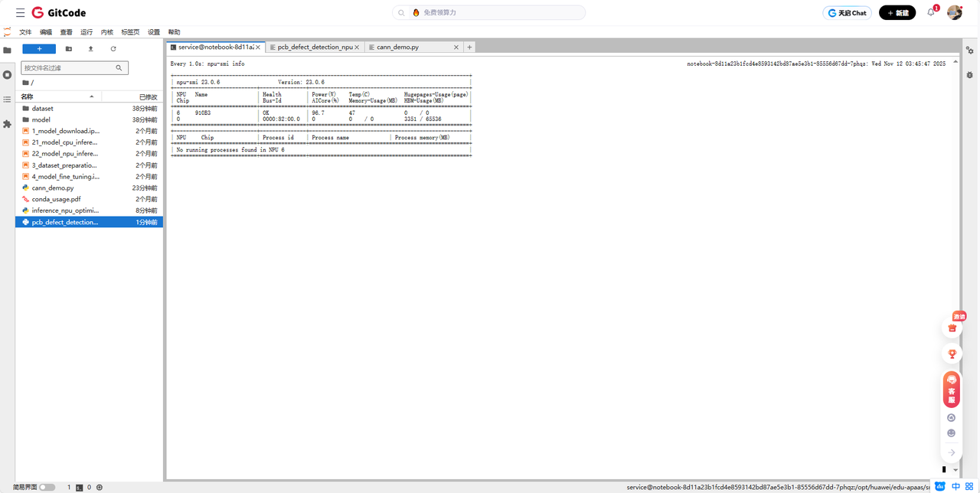The width and height of the screenshot is (980, 493).
Task: Open the running terminals and kernels sidebar
Action: [x=7, y=75]
